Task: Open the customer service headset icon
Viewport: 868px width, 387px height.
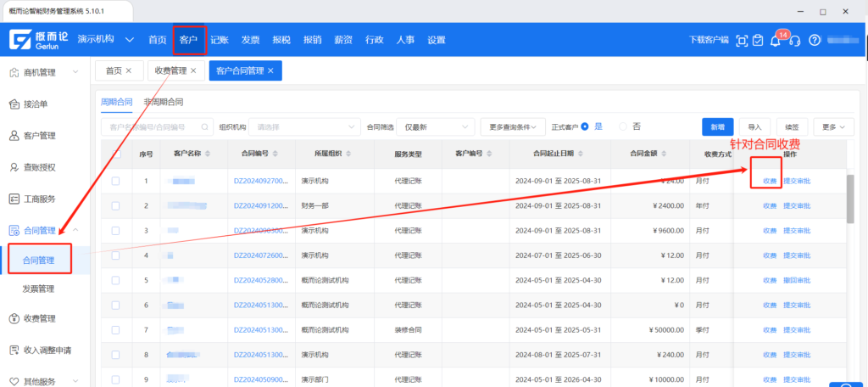Action: (795, 41)
